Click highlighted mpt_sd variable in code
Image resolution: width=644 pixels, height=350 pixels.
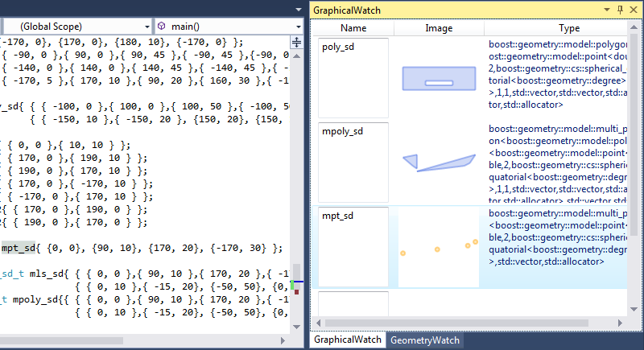18,249
